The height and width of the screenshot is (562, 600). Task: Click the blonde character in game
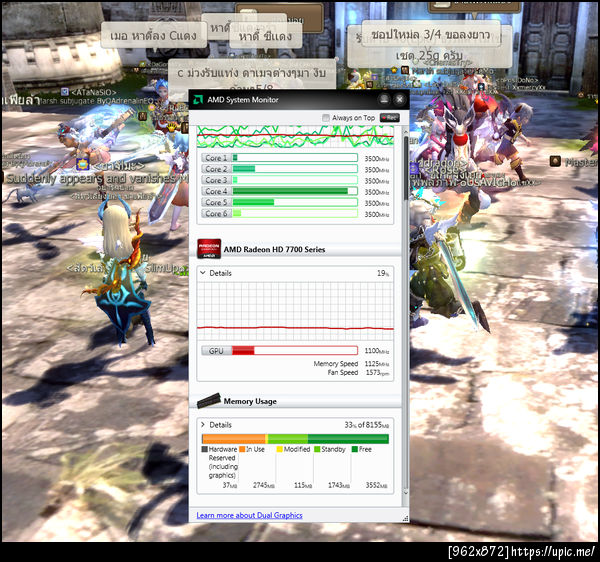pyautogui.click(x=119, y=275)
